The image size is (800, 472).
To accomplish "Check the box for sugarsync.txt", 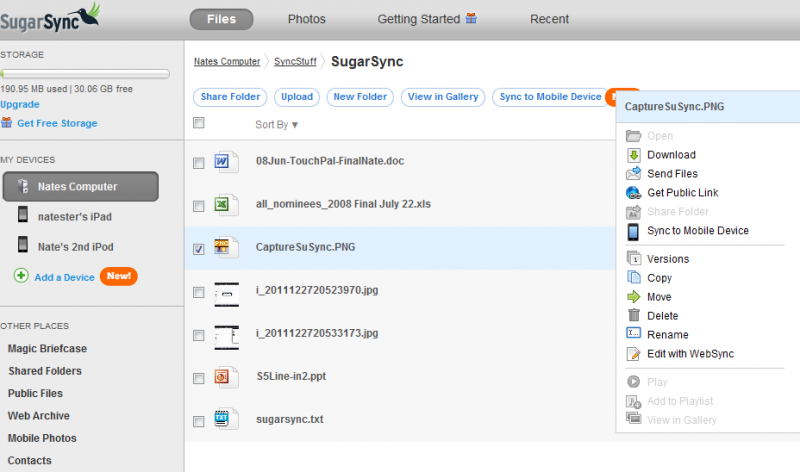I will 198,421.
